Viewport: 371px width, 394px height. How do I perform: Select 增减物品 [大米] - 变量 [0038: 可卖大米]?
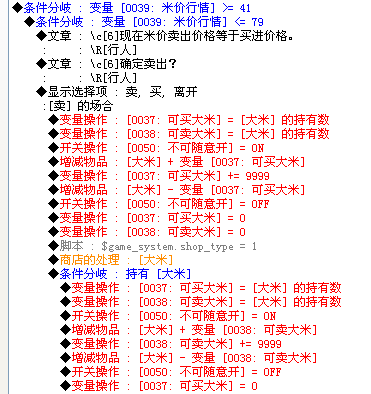[189, 358]
